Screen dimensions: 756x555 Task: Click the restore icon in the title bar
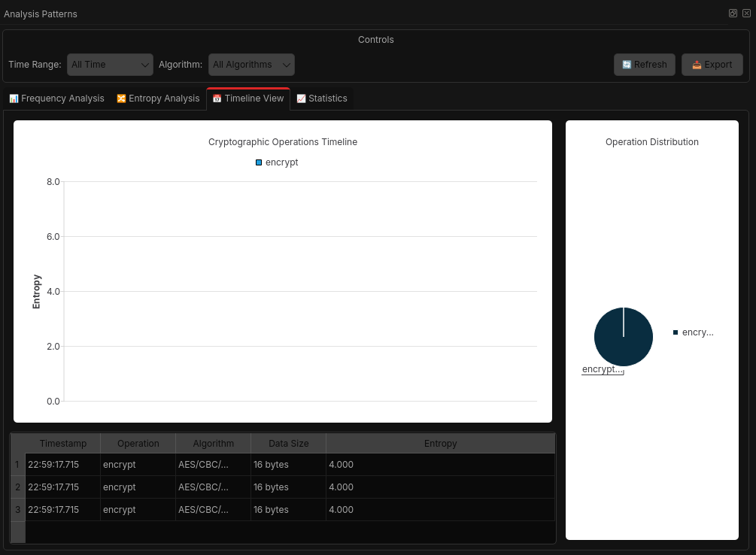pyautogui.click(x=733, y=13)
